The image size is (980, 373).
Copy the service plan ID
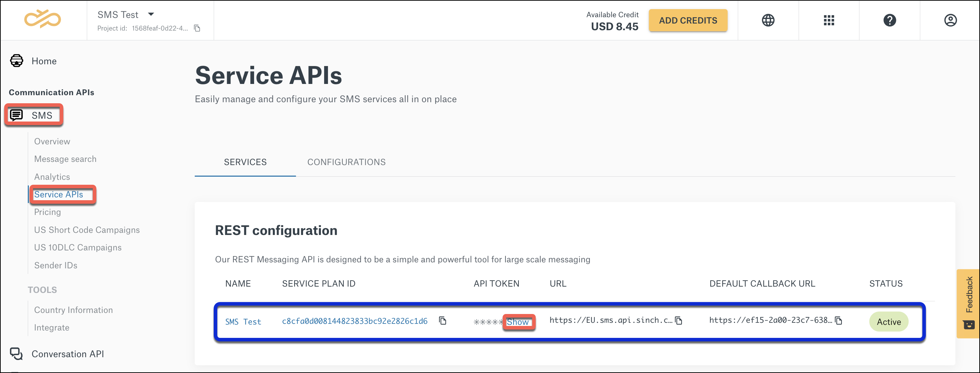point(443,321)
